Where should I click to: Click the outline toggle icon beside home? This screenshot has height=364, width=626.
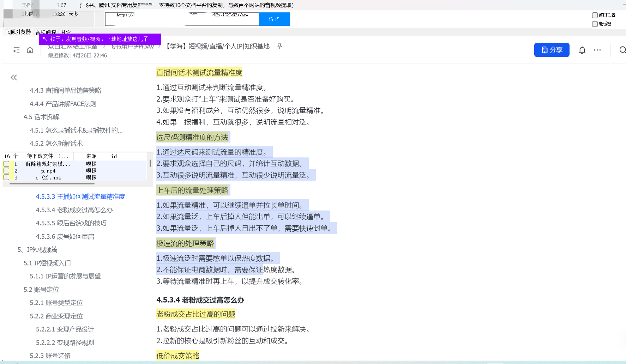tap(16, 50)
